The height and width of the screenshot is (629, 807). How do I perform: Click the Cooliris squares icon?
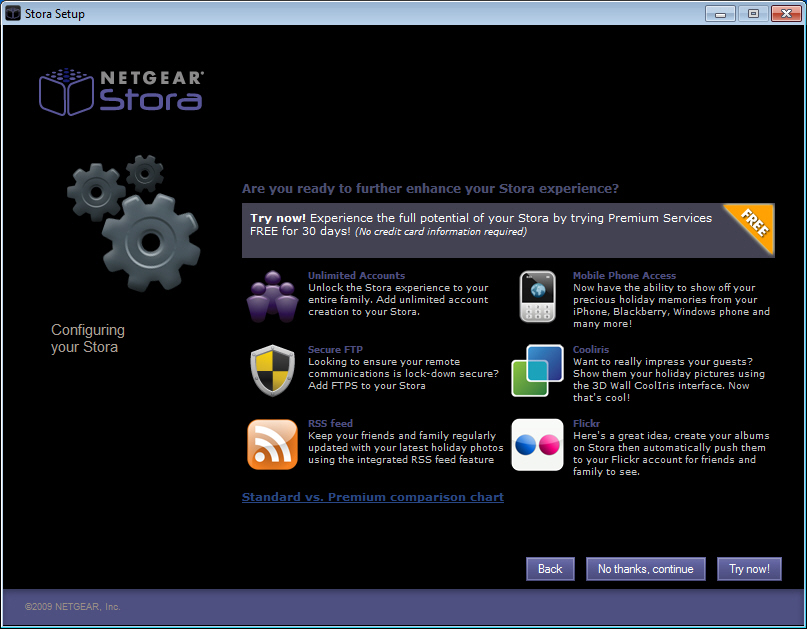pos(537,370)
